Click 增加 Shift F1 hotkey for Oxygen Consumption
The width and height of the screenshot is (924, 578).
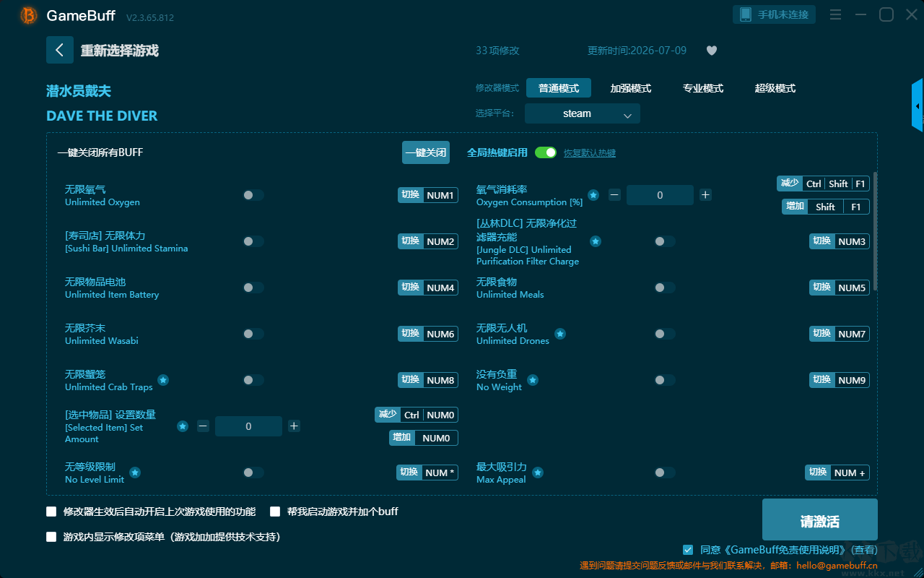tap(826, 207)
